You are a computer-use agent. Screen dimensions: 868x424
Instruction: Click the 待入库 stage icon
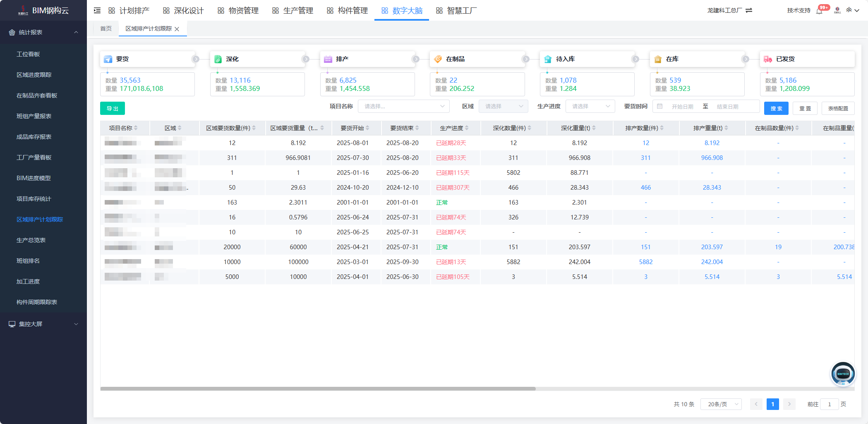pyautogui.click(x=548, y=59)
